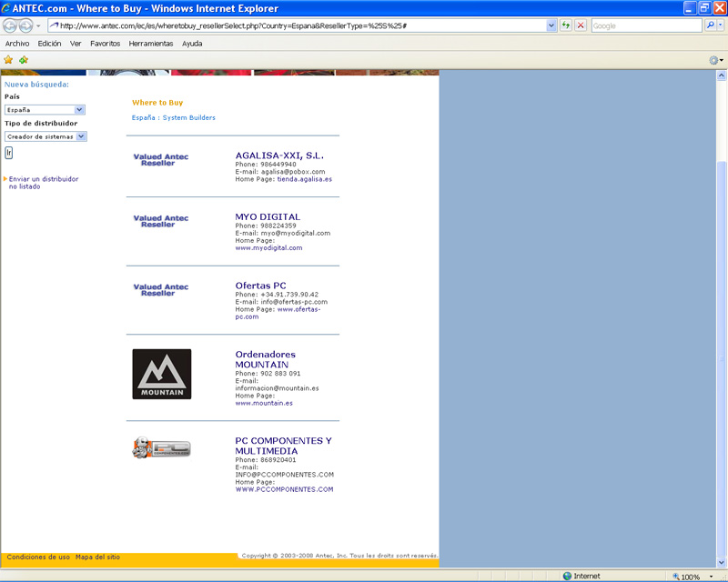Click the Mountain logo thumbnail
Image resolution: width=728 pixels, height=582 pixels.
coord(162,374)
